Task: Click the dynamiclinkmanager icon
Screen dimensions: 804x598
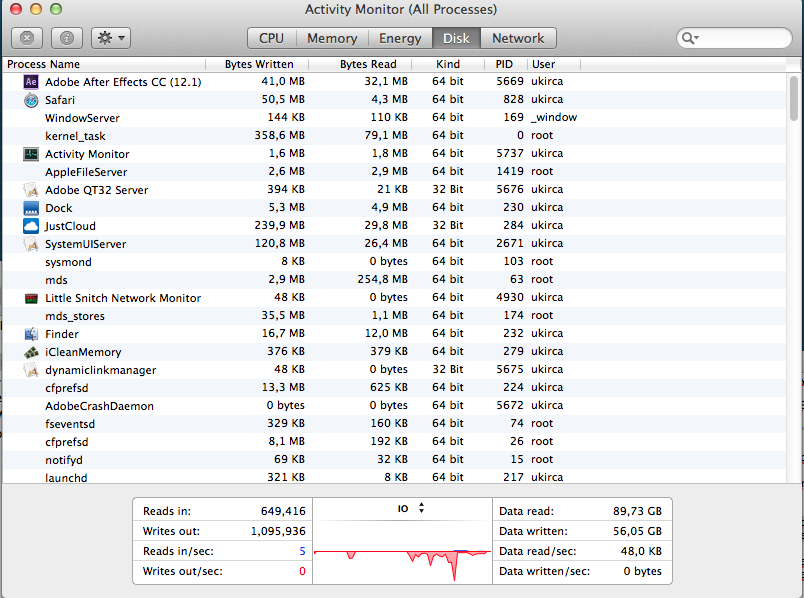Action: (x=31, y=370)
